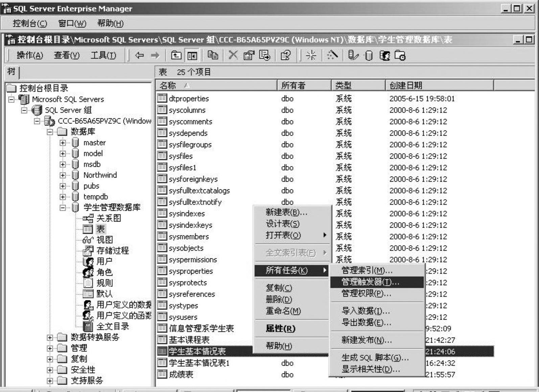Viewport: 539px width, 392px height.
Task: Select the 角色 icon in tree
Action: 88,272
